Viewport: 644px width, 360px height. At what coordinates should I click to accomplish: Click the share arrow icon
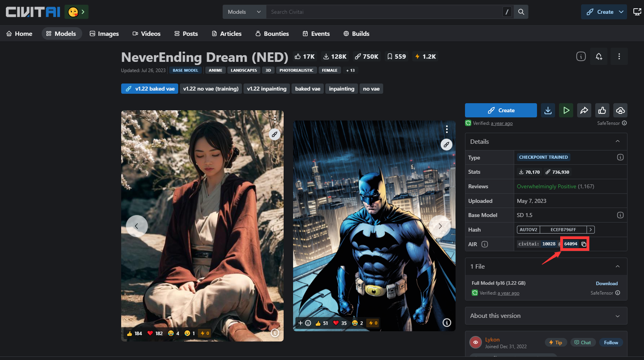click(x=584, y=110)
